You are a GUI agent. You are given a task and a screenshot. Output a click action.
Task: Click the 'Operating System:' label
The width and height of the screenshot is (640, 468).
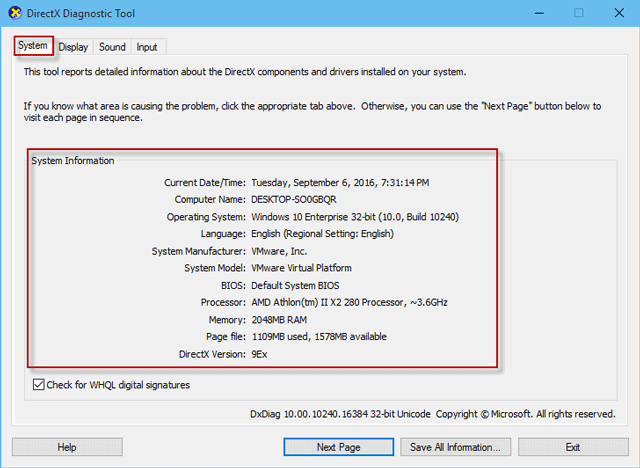pos(206,217)
